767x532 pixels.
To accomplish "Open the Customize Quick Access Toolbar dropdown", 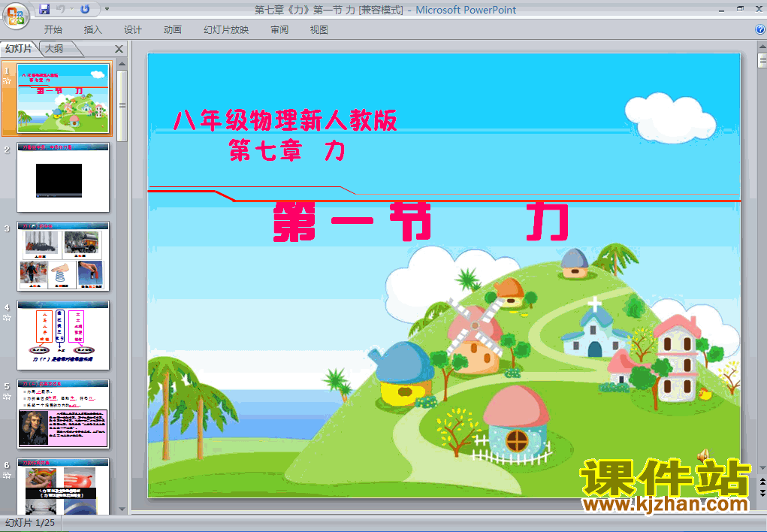I will tap(107, 9).
